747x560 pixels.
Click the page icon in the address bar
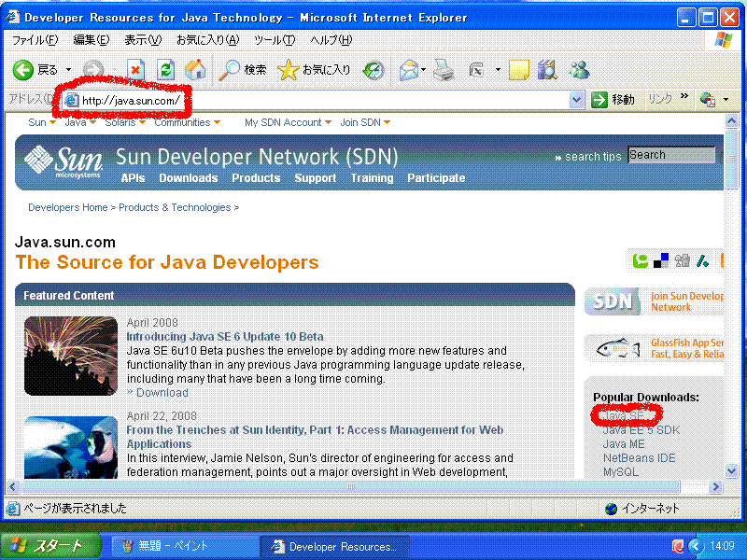[72, 100]
